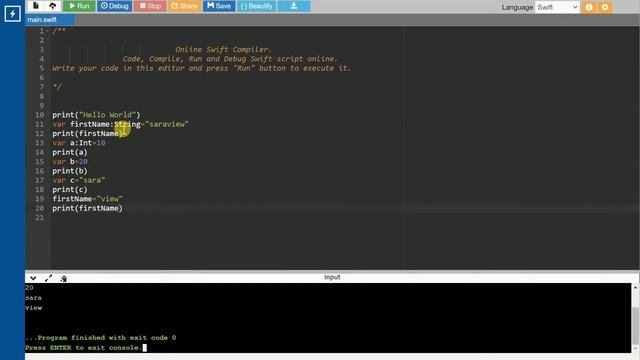The height and width of the screenshot is (360, 640).
Task: Click line 10 print("Hello World")
Action: click(96, 115)
